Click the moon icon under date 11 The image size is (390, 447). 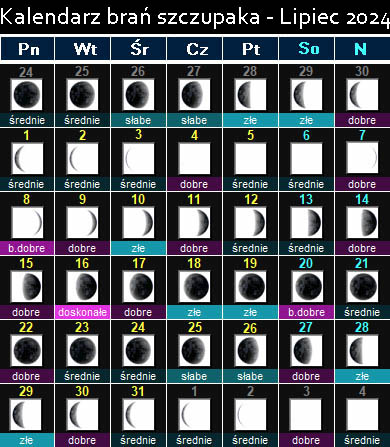(194, 222)
